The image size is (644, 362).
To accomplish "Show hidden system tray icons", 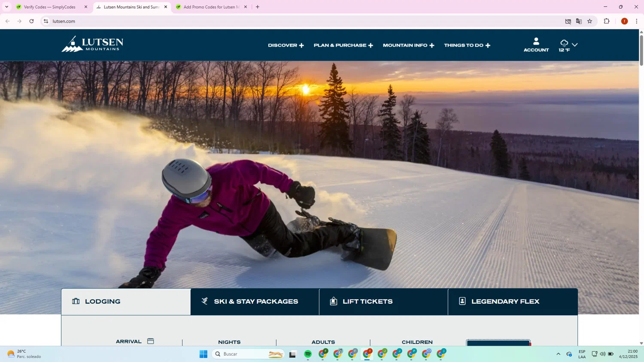I will coord(558,354).
